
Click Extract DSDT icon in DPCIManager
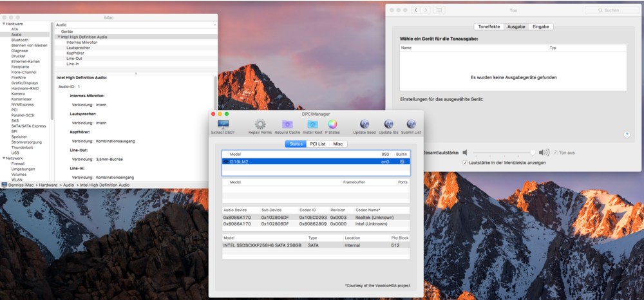(x=223, y=124)
